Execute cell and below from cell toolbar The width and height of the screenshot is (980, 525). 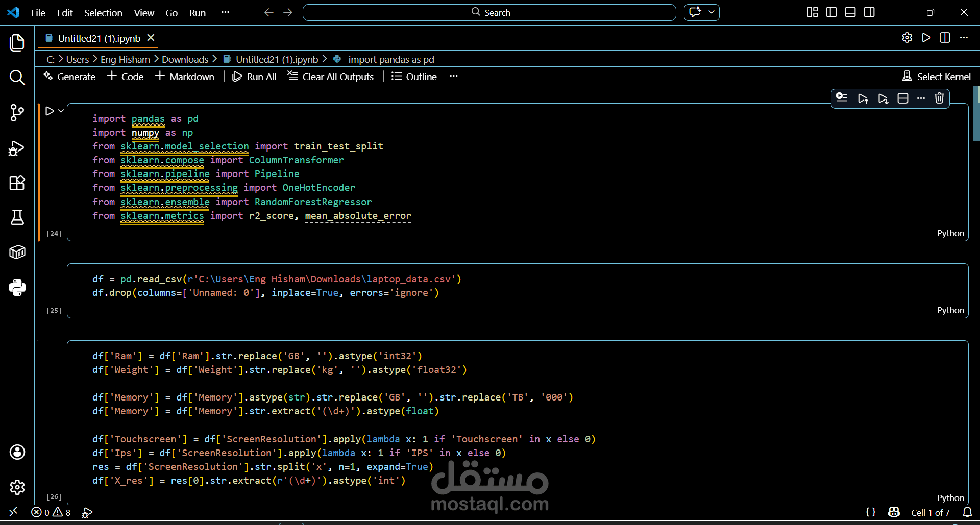pyautogui.click(x=883, y=98)
